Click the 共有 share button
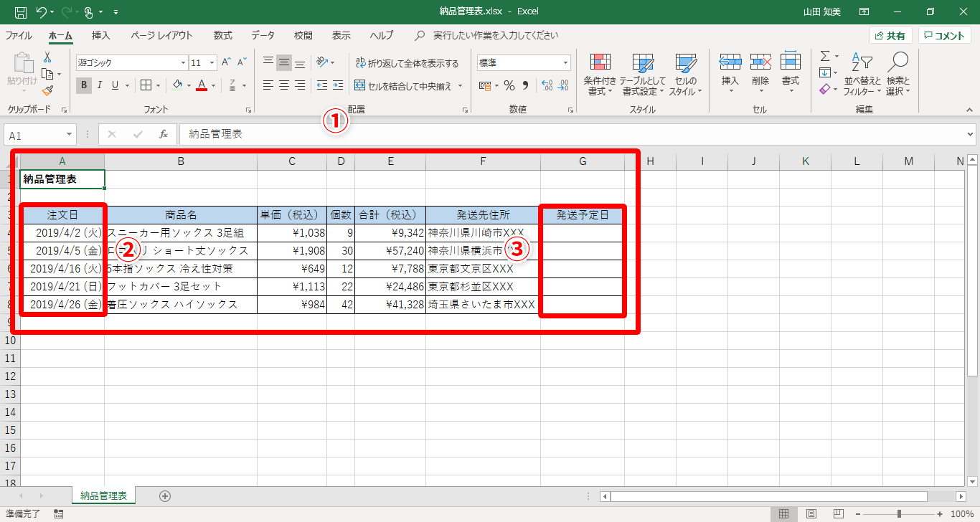This screenshot has height=522, width=980. [890, 36]
